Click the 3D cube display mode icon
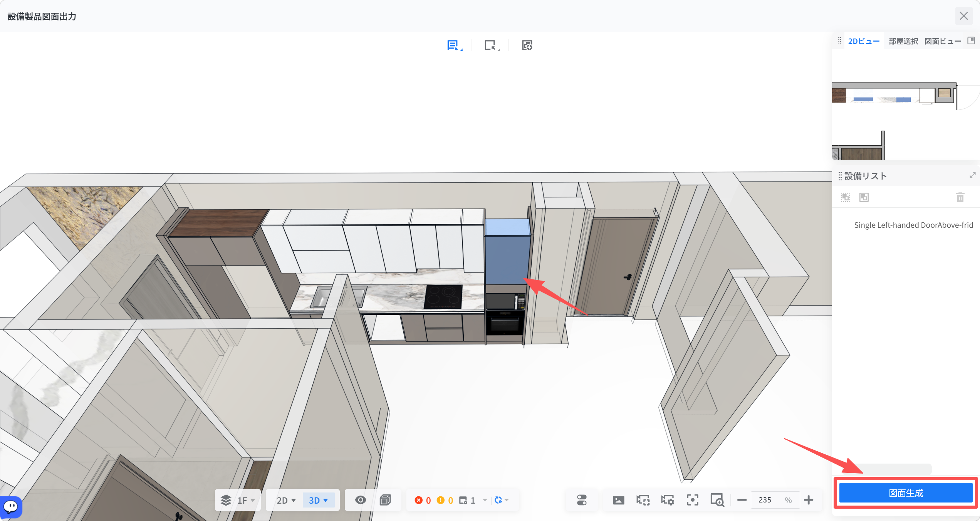Image resolution: width=980 pixels, height=521 pixels. coord(385,500)
